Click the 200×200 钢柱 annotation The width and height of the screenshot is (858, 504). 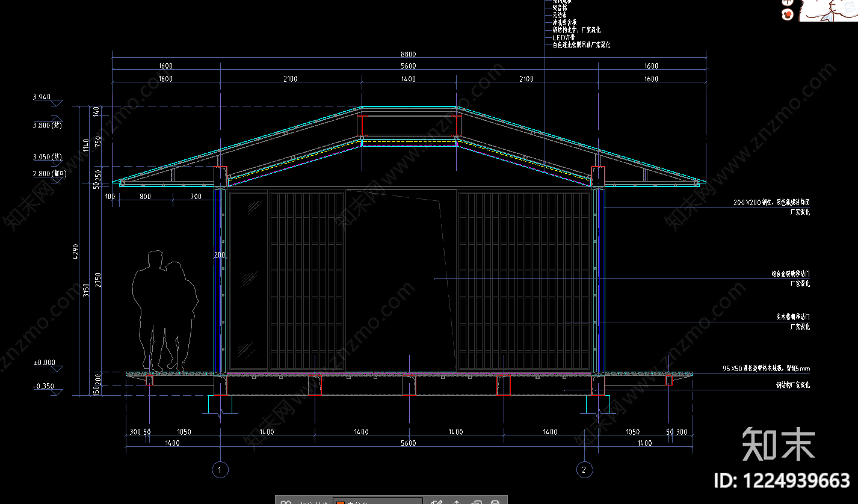click(772, 203)
